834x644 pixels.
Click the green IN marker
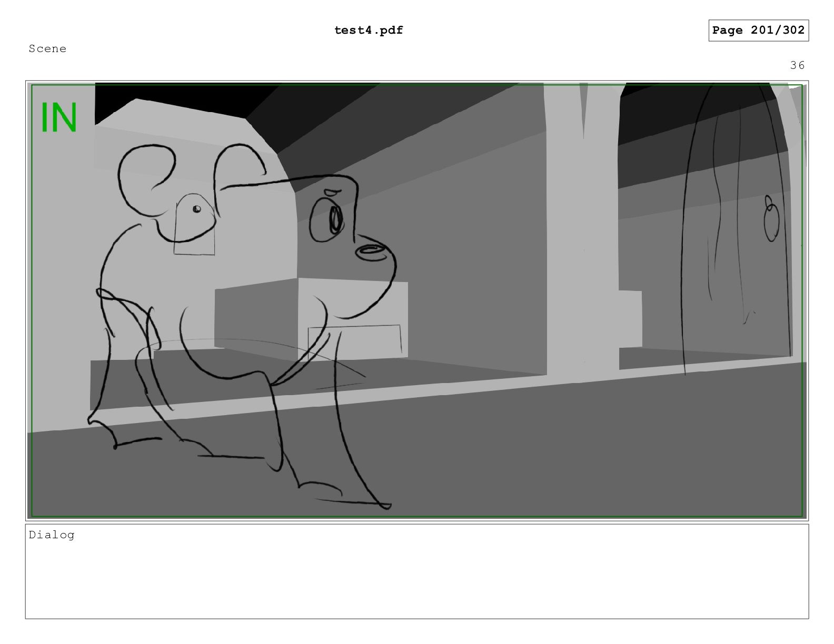coord(59,117)
